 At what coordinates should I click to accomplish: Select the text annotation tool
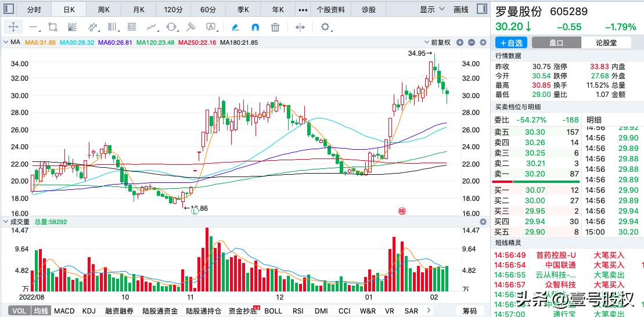click(211, 27)
